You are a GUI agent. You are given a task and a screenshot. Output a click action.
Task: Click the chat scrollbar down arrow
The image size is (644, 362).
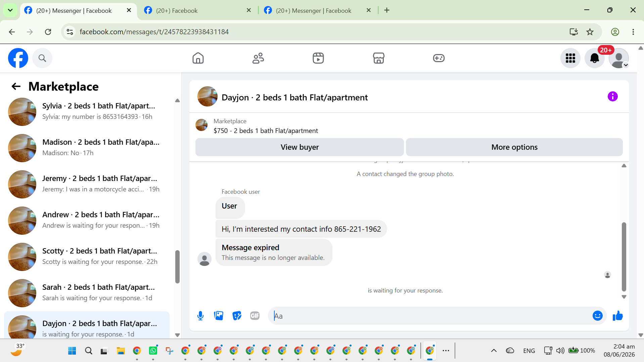(x=624, y=297)
